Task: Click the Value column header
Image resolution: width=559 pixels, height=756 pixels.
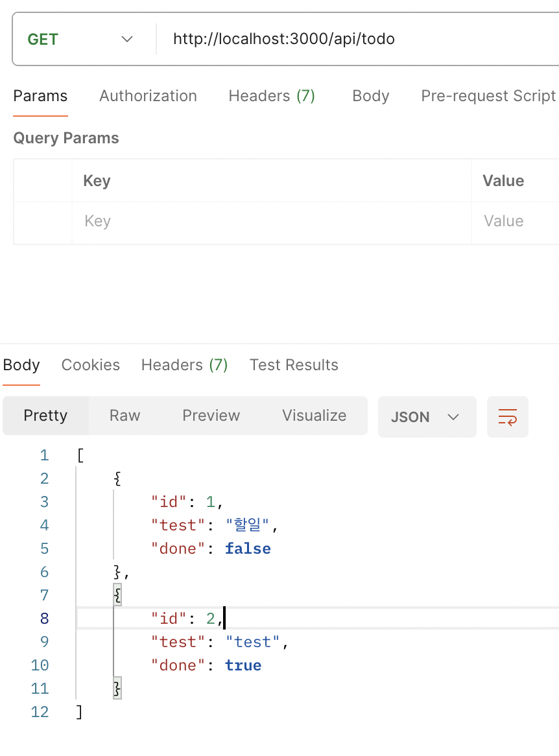Action: [x=503, y=181]
